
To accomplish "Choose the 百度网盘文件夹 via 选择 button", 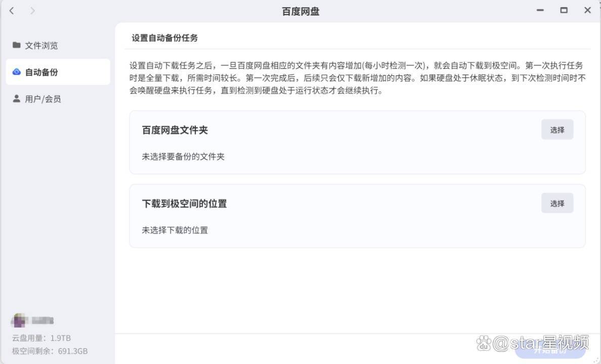I will click(x=557, y=129).
